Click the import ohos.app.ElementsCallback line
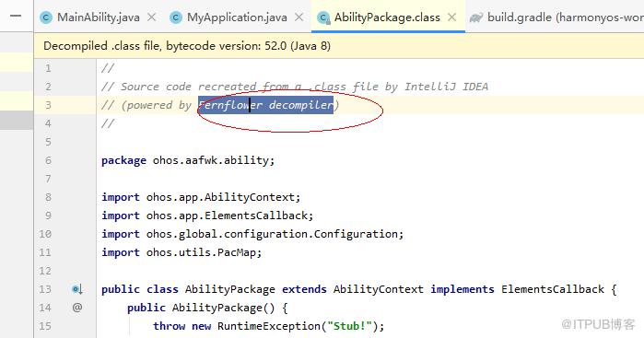This screenshot has height=338, width=644. click(x=207, y=216)
